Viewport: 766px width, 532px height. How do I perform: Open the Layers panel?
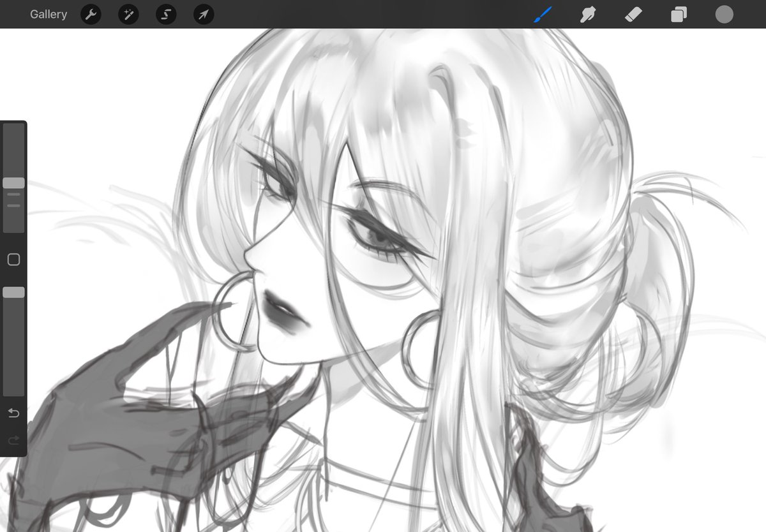[679, 14]
